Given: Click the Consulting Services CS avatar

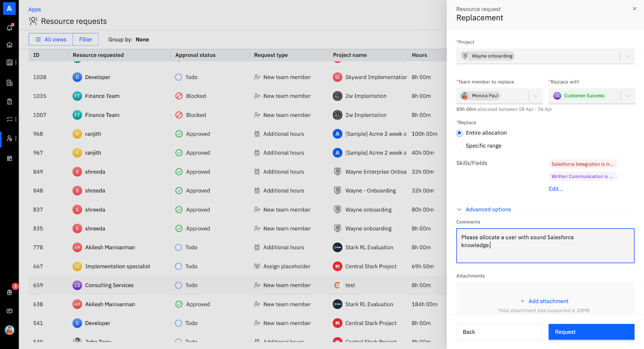Looking at the screenshot, I should [77, 285].
